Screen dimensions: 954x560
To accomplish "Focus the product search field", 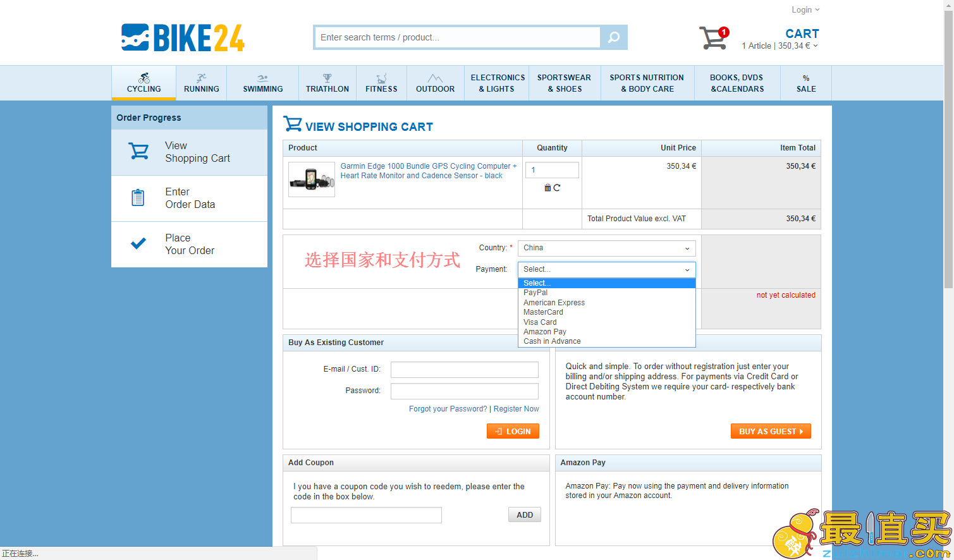I will (x=458, y=37).
